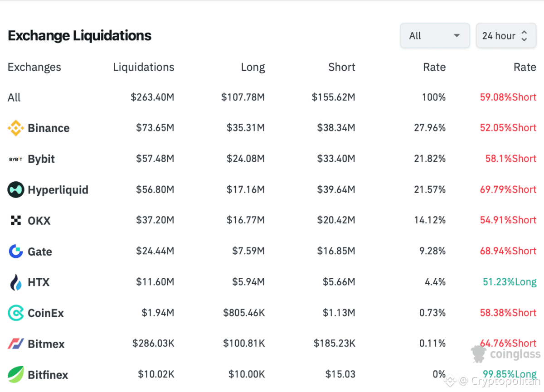
Task: Sort by the Short column header
Action: click(x=341, y=67)
